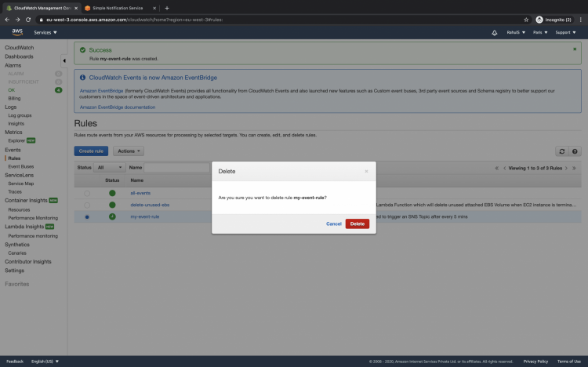Image resolution: width=588 pixels, height=367 pixels.
Task: Open Dashboards in the sidebar
Action: coord(19,56)
